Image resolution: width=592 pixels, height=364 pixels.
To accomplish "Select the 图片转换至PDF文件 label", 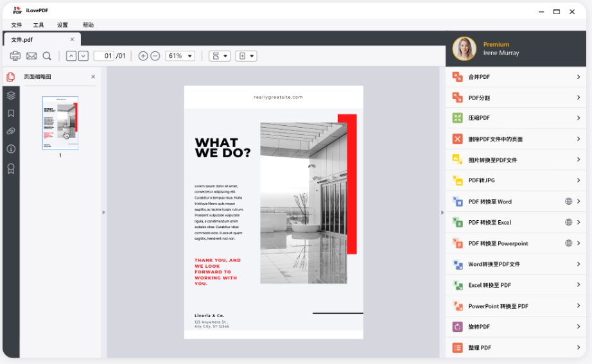I will click(x=492, y=160).
